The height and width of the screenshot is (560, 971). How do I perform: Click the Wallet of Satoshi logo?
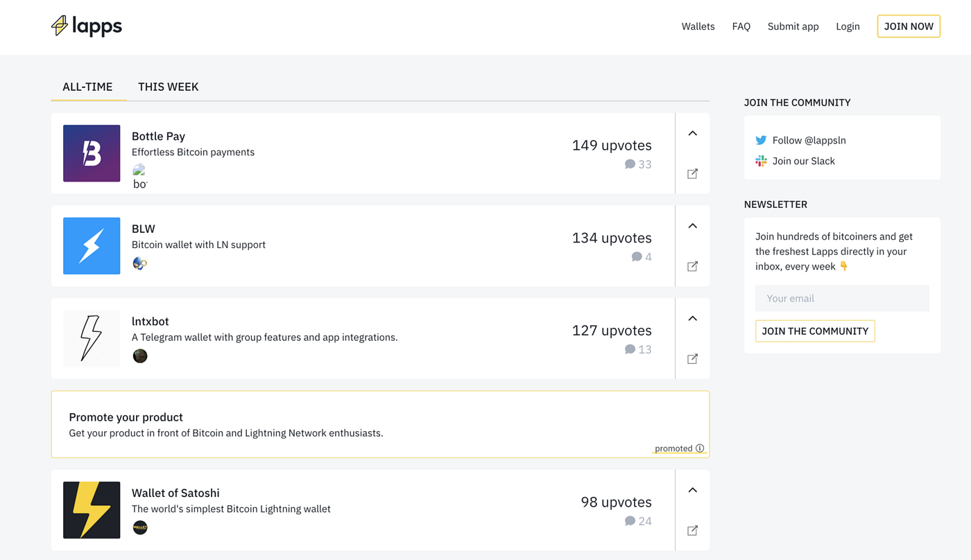pyautogui.click(x=92, y=510)
